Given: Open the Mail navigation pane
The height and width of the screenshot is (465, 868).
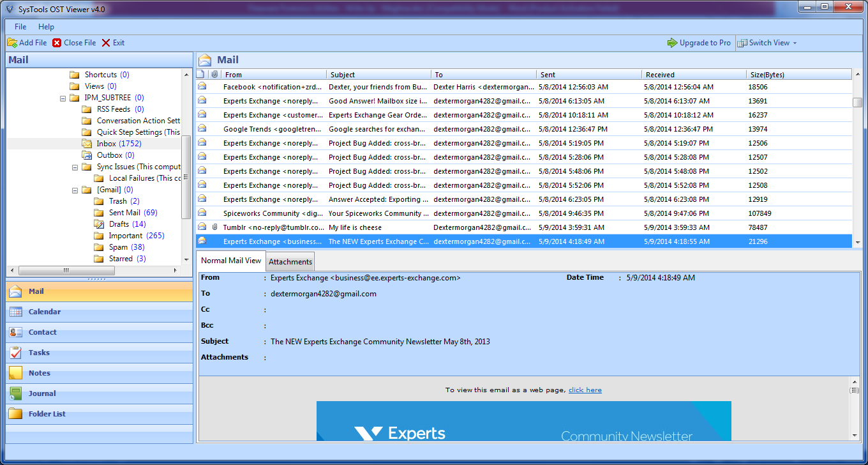Looking at the screenshot, I should pyautogui.click(x=100, y=291).
